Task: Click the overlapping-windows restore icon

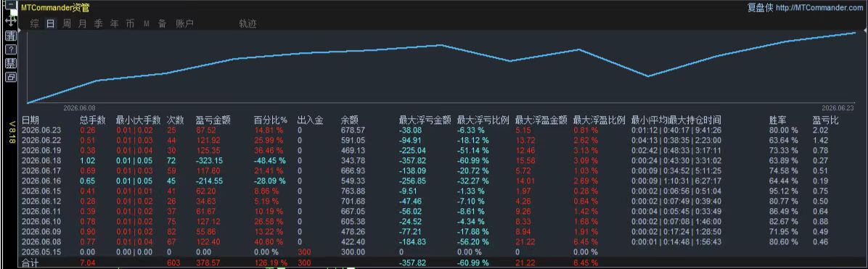Action: coord(10,77)
